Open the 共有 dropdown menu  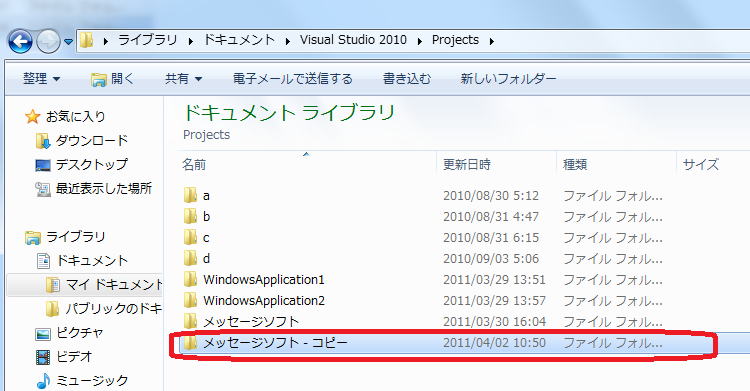183,78
